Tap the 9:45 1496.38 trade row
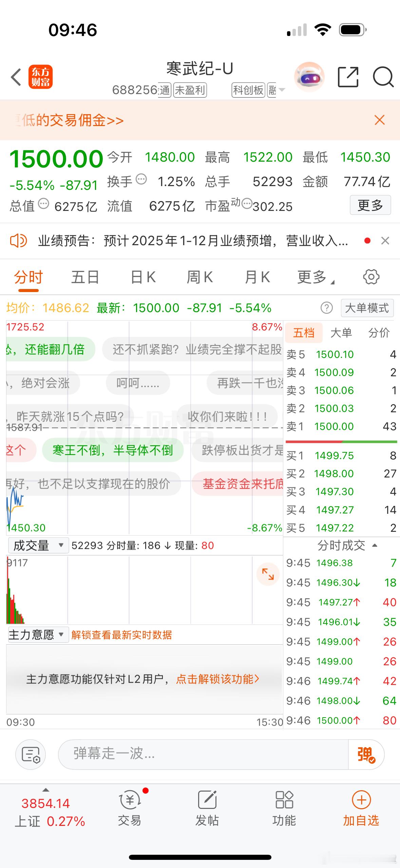 tap(341, 563)
